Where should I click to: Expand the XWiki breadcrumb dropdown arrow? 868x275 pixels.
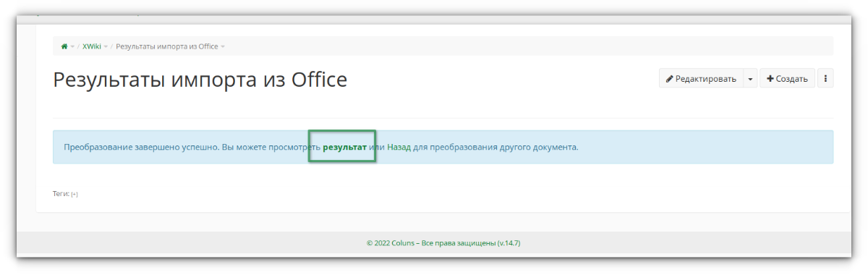(x=106, y=46)
